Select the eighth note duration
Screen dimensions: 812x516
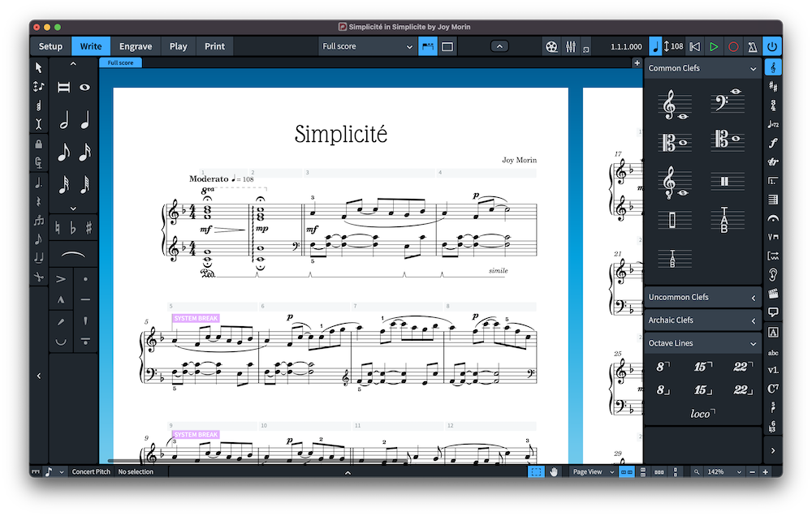point(63,153)
